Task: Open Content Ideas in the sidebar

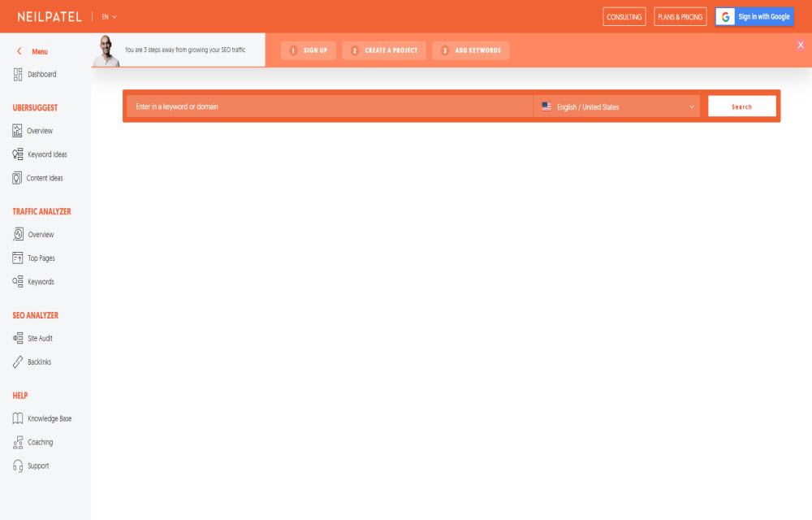Action: [x=45, y=178]
